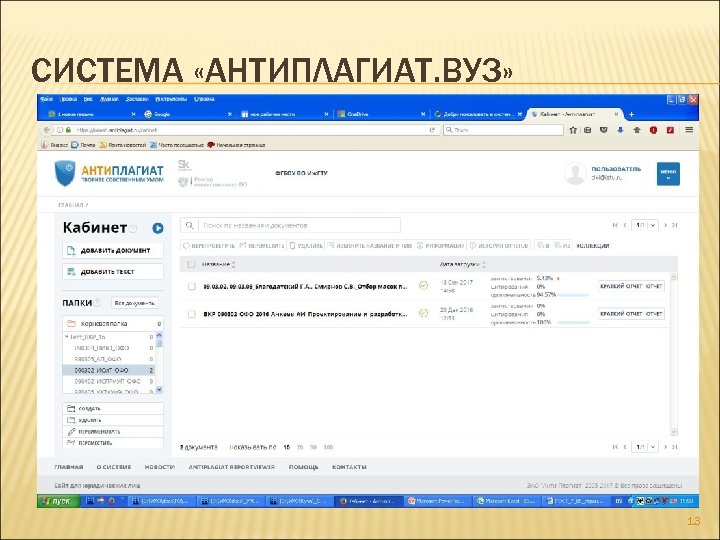Click the Помощь footer link

[x=304, y=467]
